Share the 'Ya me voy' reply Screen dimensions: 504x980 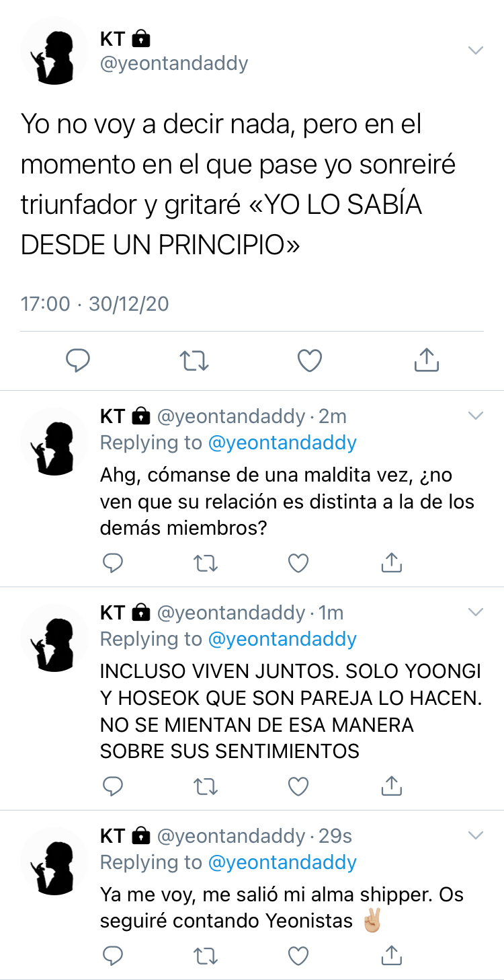391,954
